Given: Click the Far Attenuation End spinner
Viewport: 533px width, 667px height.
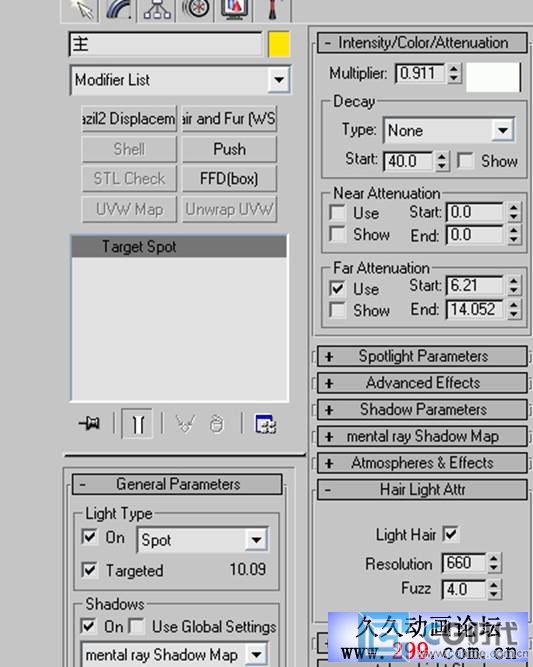Looking at the screenshot, I should pos(514,309).
